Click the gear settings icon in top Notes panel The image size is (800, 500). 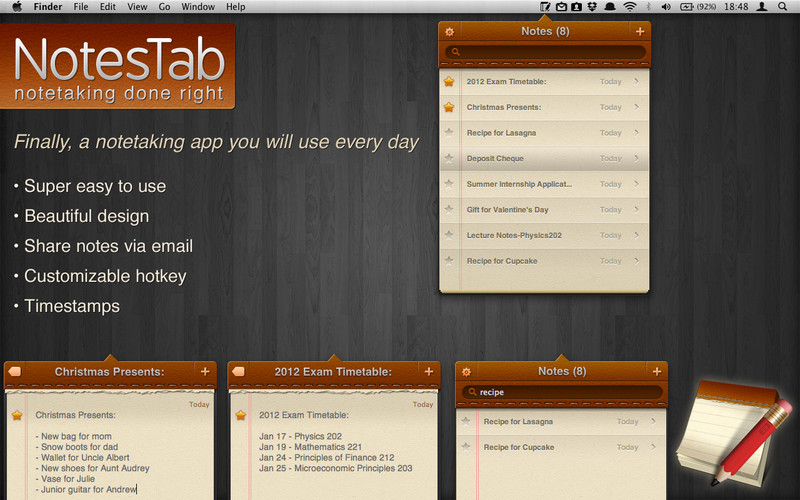click(450, 32)
